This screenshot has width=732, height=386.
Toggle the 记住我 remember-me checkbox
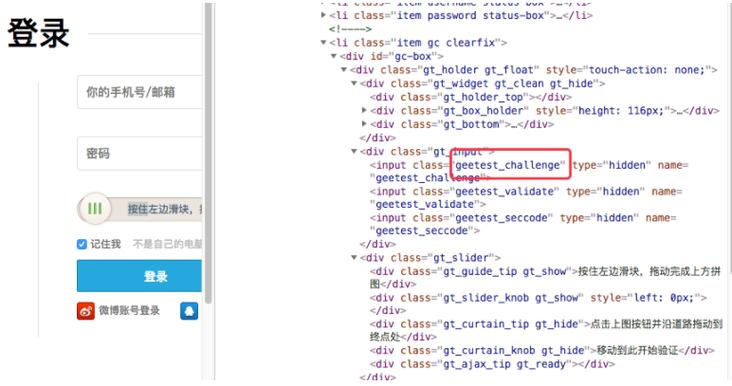pyautogui.click(x=82, y=244)
